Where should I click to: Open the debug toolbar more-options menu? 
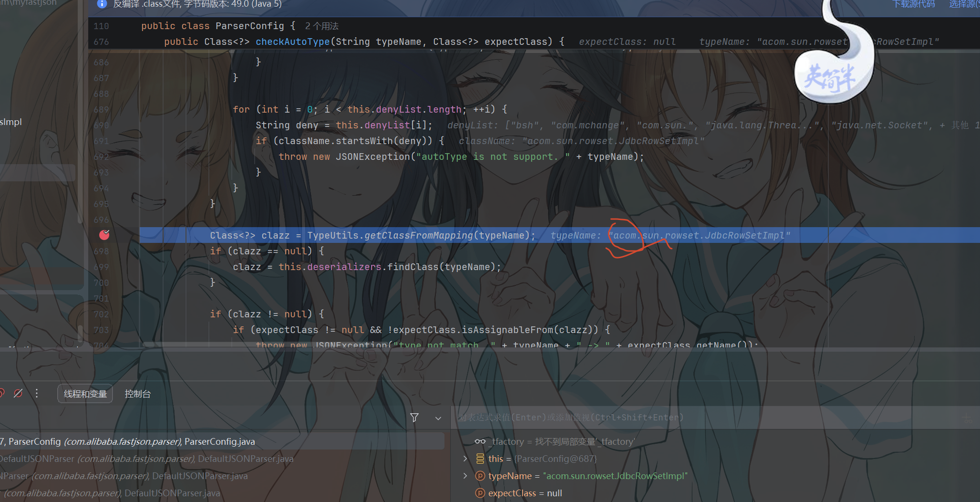coord(37,394)
